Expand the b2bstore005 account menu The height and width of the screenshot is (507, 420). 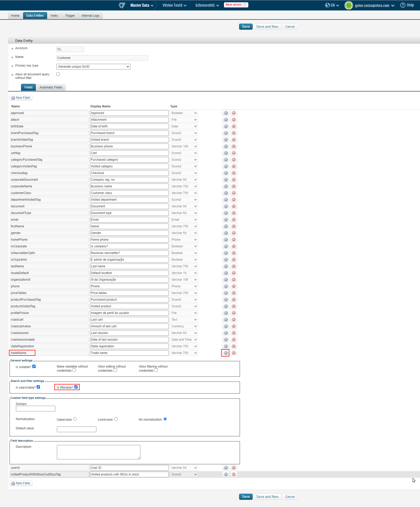click(207, 5)
